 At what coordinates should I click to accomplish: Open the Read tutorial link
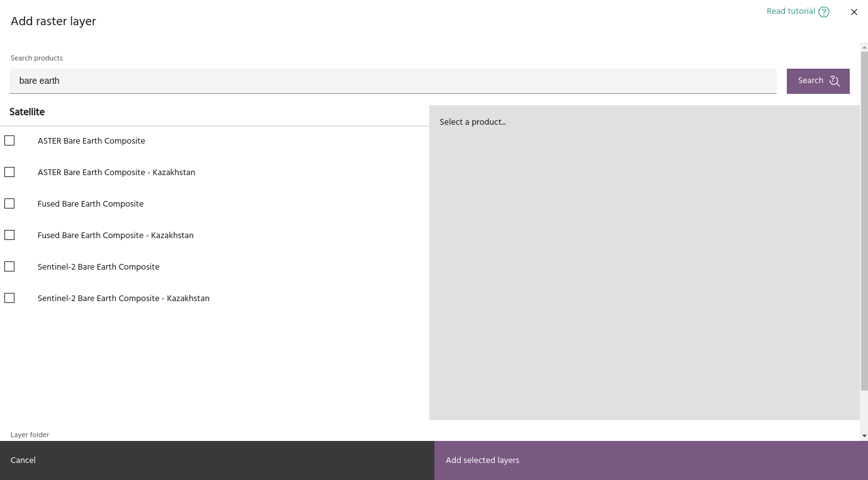791,11
